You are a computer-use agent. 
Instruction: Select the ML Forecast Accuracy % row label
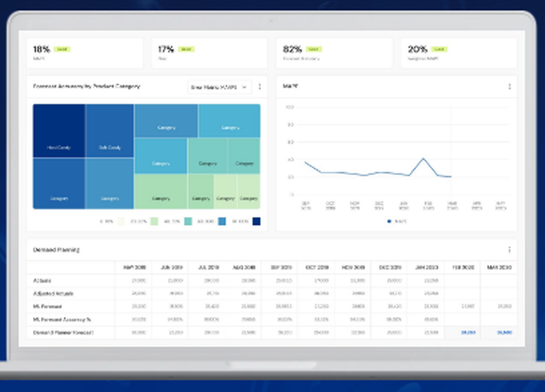(62, 320)
